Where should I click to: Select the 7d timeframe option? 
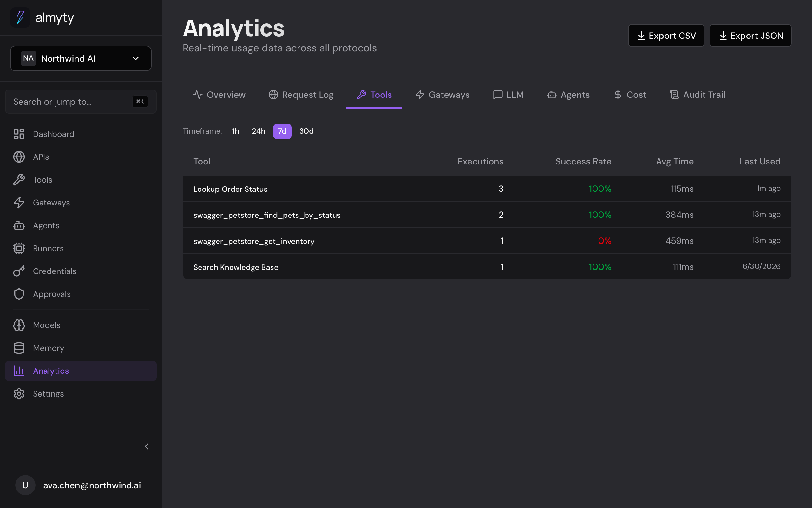pos(282,131)
